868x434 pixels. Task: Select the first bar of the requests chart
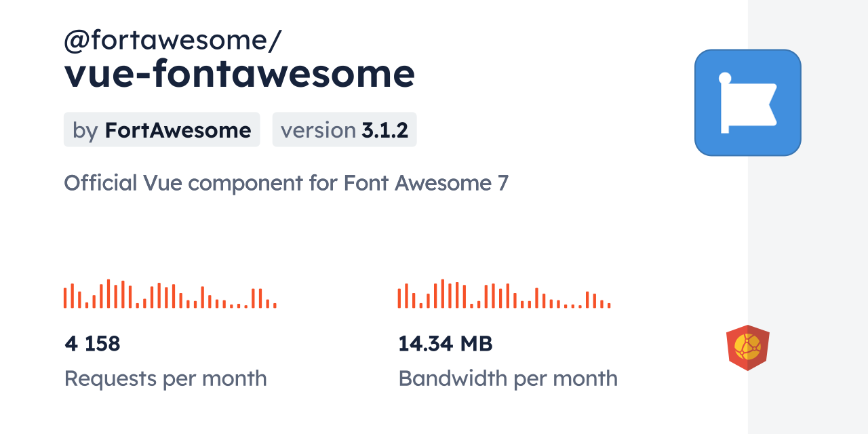(x=65, y=298)
